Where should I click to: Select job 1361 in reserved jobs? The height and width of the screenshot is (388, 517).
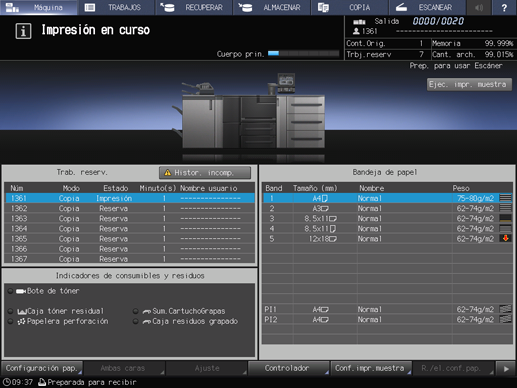click(x=130, y=198)
